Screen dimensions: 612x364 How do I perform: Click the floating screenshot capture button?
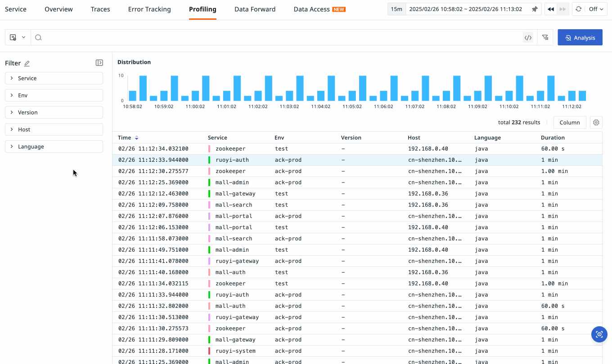pos(599,334)
